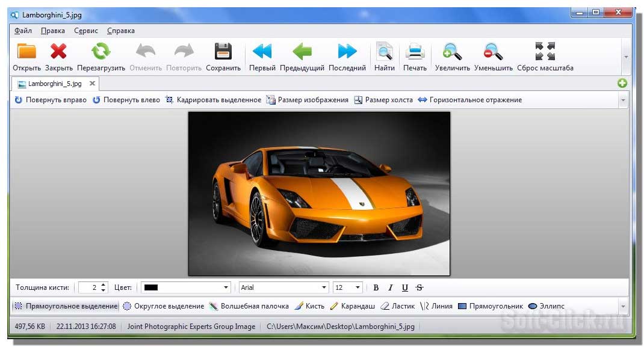Go to the Первый image
The image size is (644, 347).
coord(262,52)
